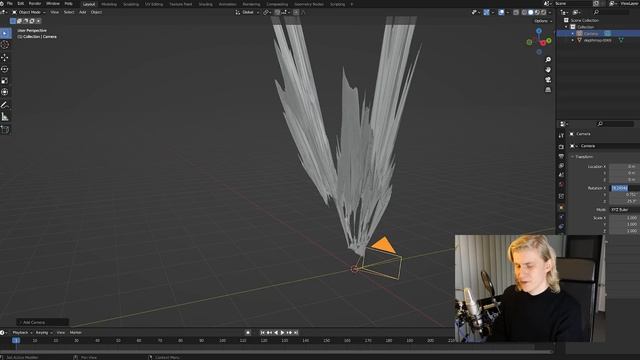Jump to the timeline end frame

[296, 333]
